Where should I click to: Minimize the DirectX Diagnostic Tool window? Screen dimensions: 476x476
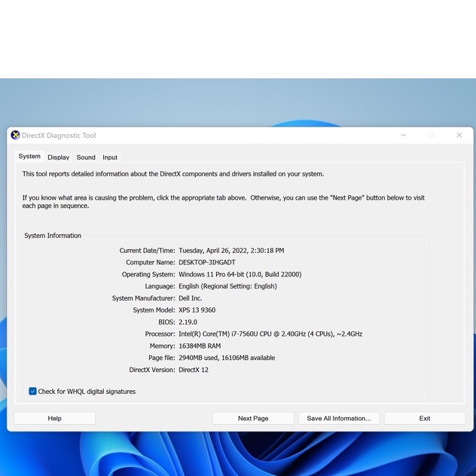point(403,136)
